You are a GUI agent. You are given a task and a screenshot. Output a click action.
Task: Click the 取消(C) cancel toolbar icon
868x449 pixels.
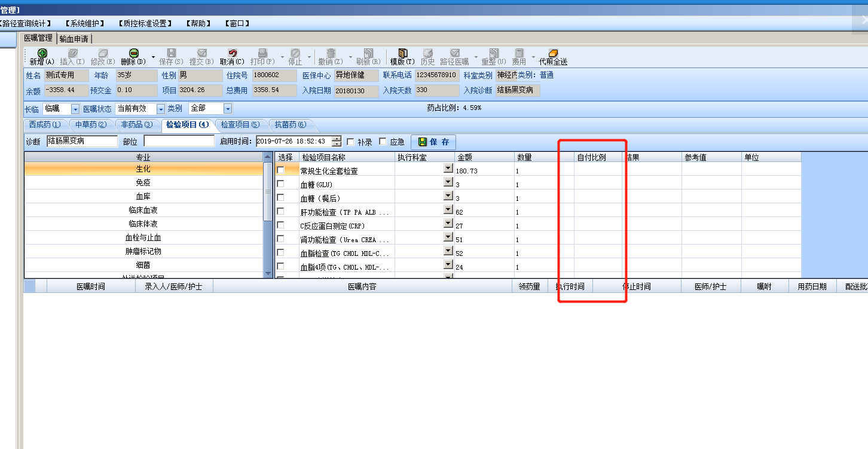coord(232,53)
